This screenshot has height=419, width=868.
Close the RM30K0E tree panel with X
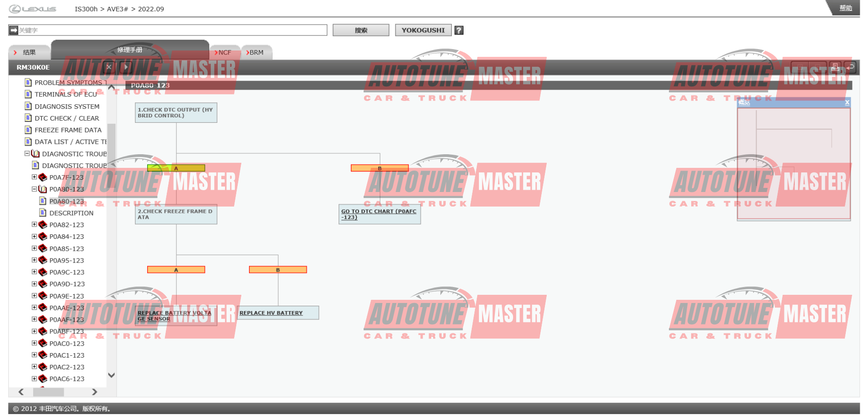(109, 67)
